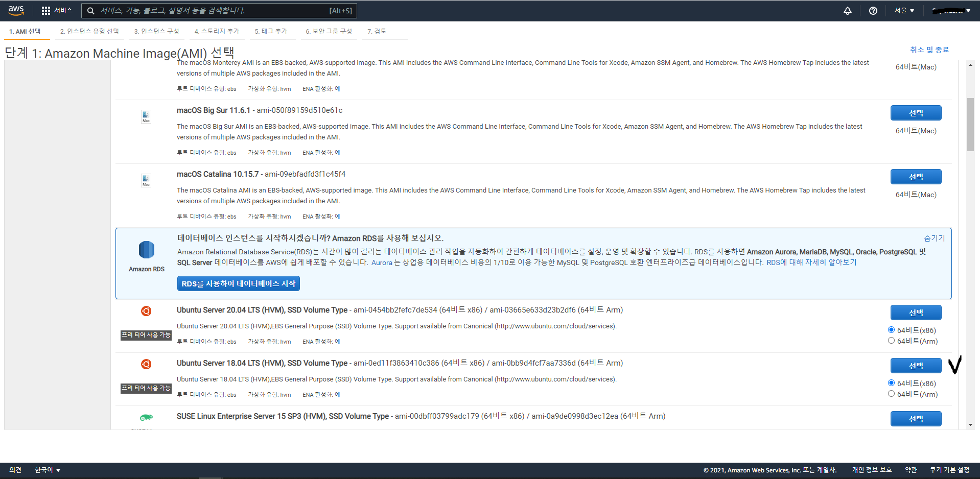The height and width of the screenshot is (479, 980).
Task: Click the AMI list scrollbar thumb
Action: point(970,125)
